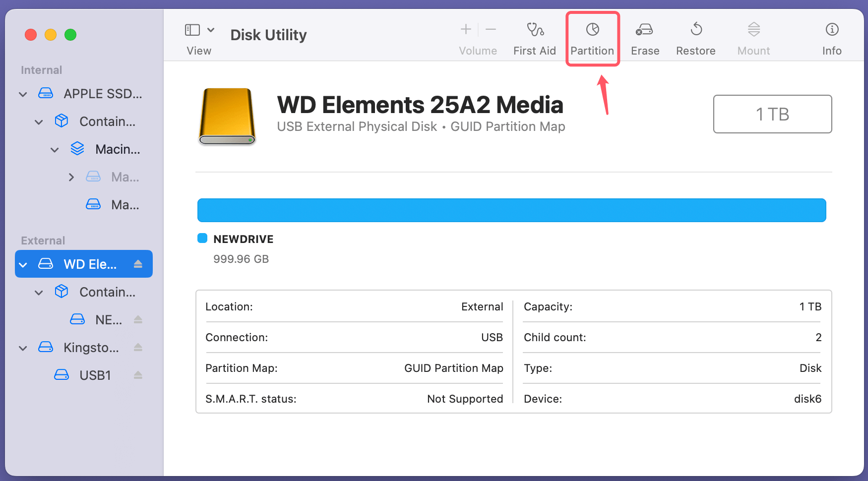The image size is (868, 481).
Task: Open the View options dropdown
Action: [210, 30]
